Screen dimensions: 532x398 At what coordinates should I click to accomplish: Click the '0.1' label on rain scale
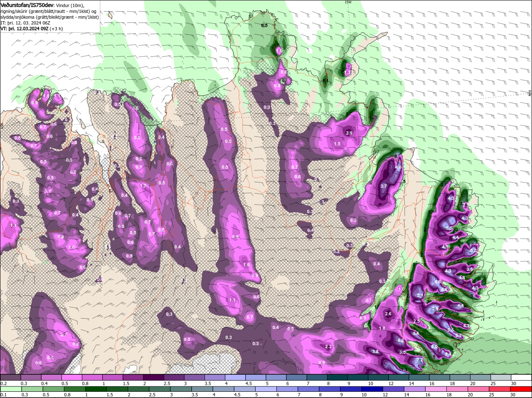coord(3,395)
